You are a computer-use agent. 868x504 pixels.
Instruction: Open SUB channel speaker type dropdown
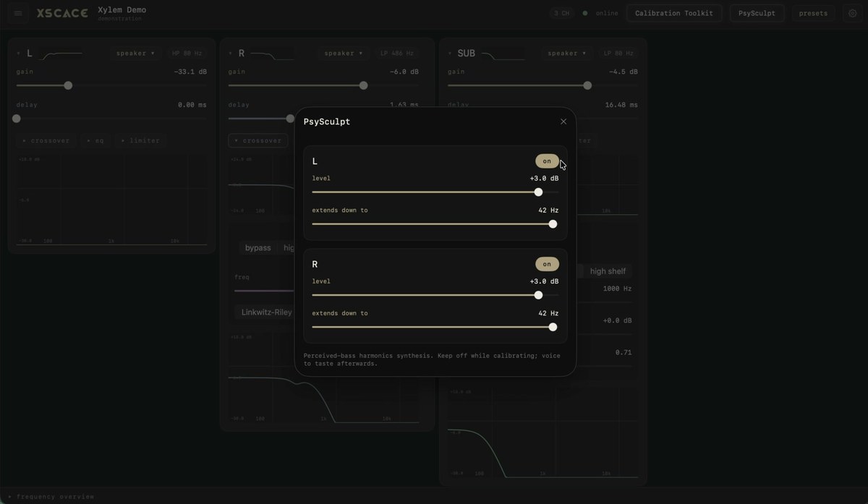tap(567, 54)
